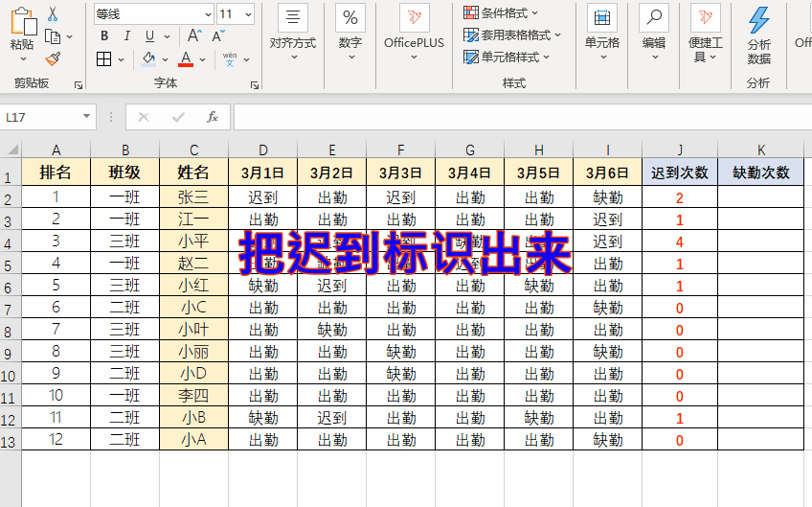Expand the font name dropdown 等线

tap(208, 14)
